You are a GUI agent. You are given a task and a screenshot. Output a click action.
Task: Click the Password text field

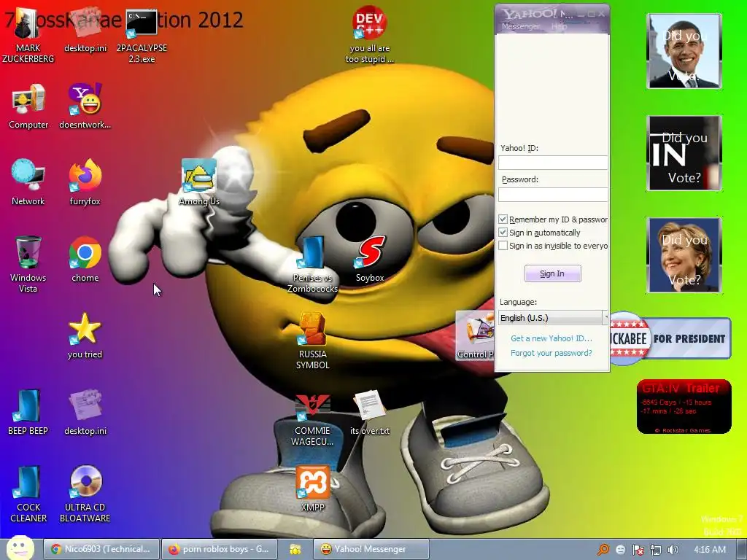(x=553, y=194)
